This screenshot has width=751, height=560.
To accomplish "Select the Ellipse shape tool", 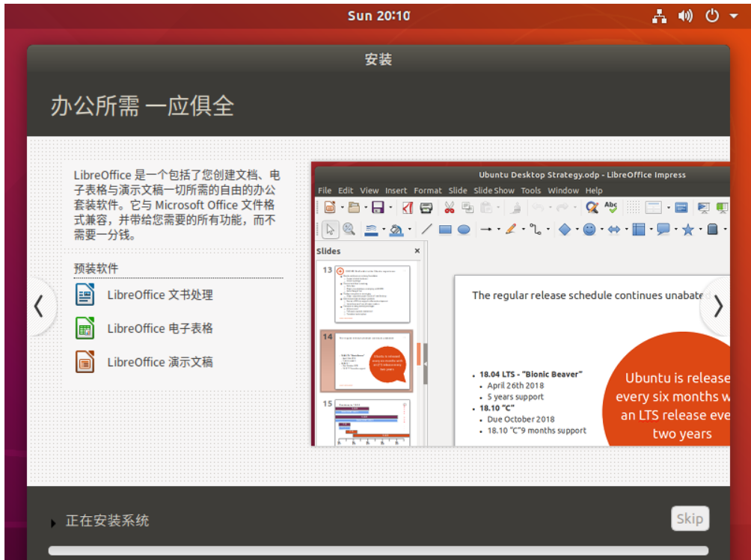I will 464,230.
